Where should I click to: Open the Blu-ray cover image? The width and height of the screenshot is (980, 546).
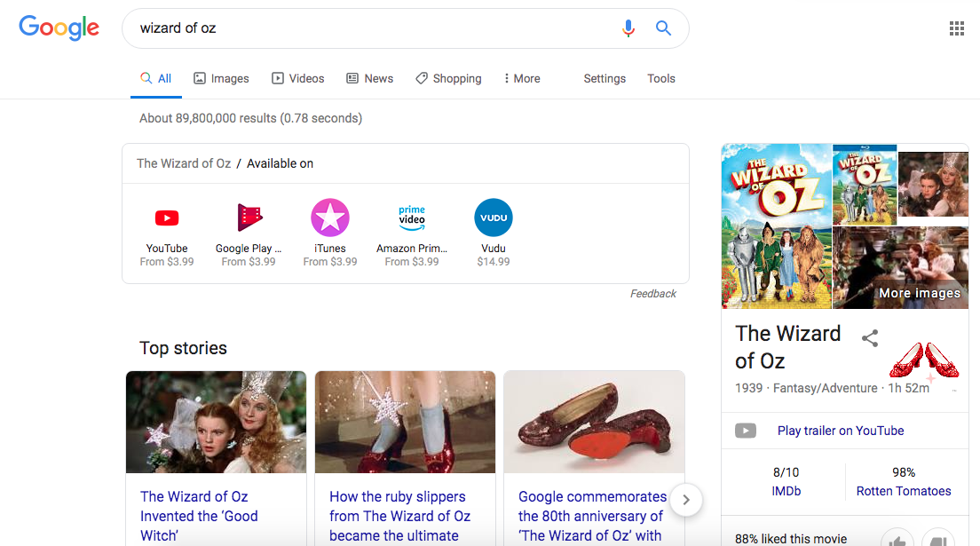[865, 186]
